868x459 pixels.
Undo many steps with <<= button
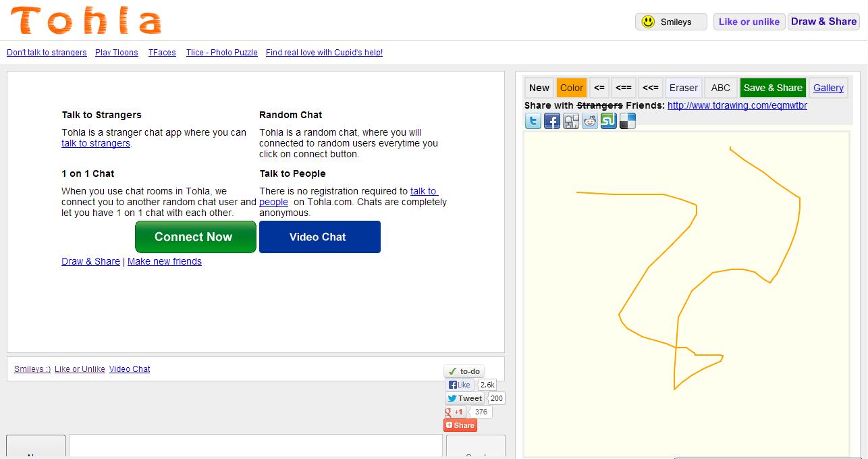pyautogui.click(x=651, y=88)
